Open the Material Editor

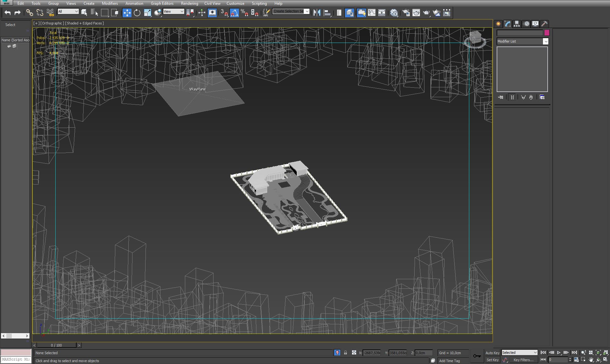pos(394,13)
